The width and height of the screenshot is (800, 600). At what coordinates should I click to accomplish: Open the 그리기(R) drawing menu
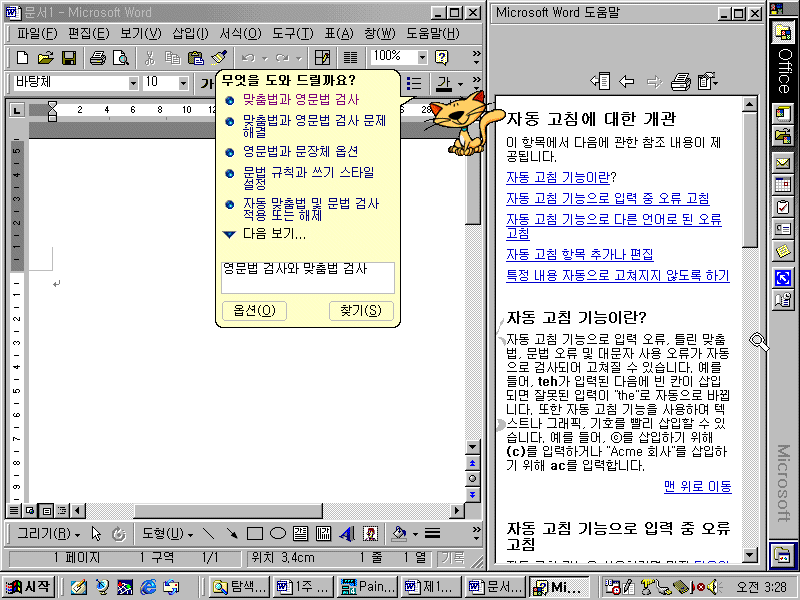point(48,534)
